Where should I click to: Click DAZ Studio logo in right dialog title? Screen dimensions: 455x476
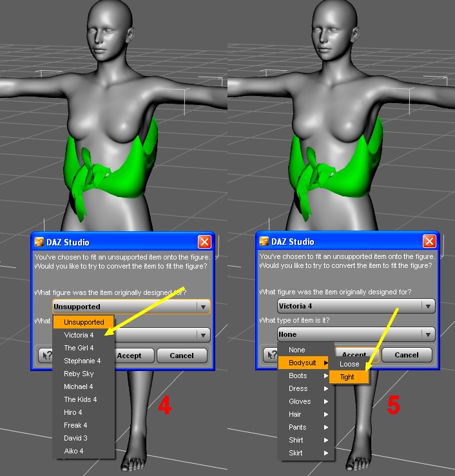click(264, 242)
